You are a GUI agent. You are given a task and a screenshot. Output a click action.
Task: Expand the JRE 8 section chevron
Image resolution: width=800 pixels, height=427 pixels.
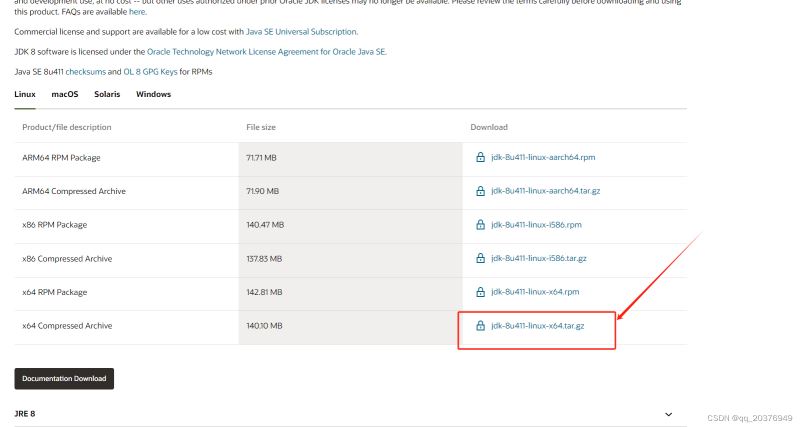(668, 414)
